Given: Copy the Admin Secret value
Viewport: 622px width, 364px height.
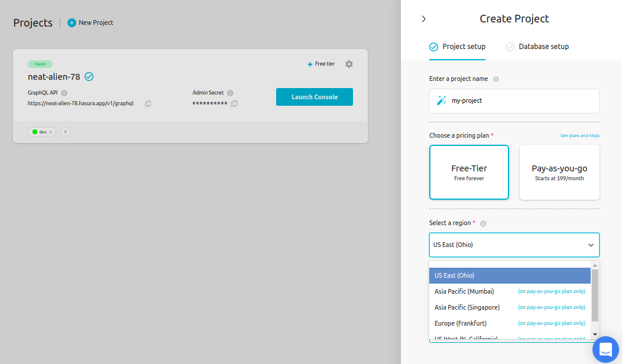Looking at the screenshot, I should [234, 103].
